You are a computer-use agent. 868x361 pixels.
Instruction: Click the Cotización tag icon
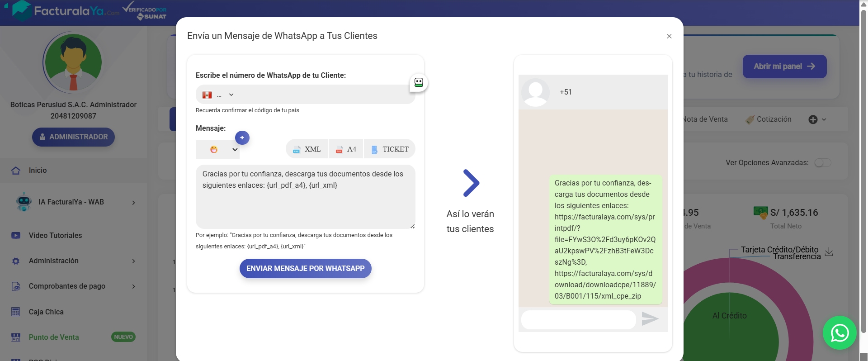750,119
